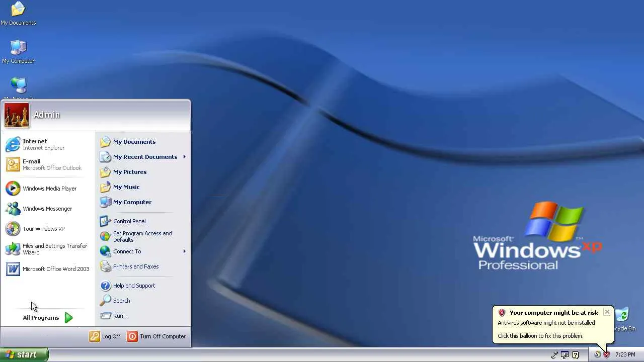Click the language bar tools icon

tap(565, 355)
